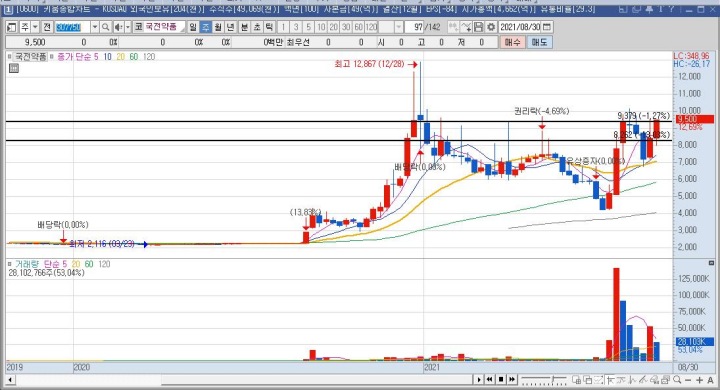Expand the 거래량 volume panel marker

click(9, 264)
